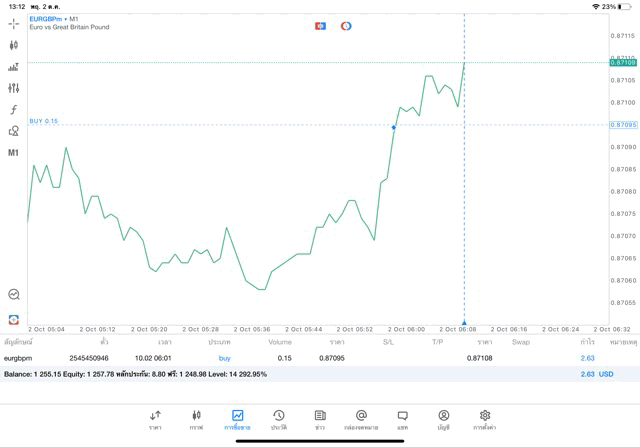
Task: Open the quotes tab with arrows icon
Action: [155, 419]
